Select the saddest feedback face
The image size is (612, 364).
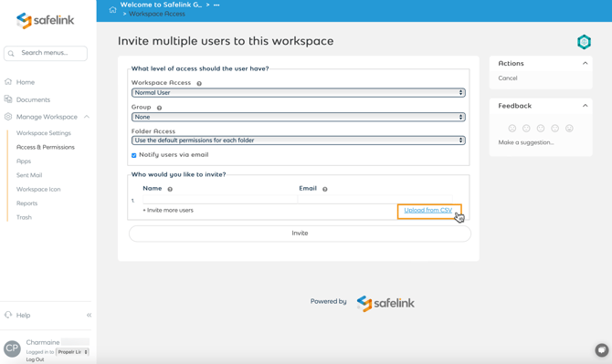512,129
